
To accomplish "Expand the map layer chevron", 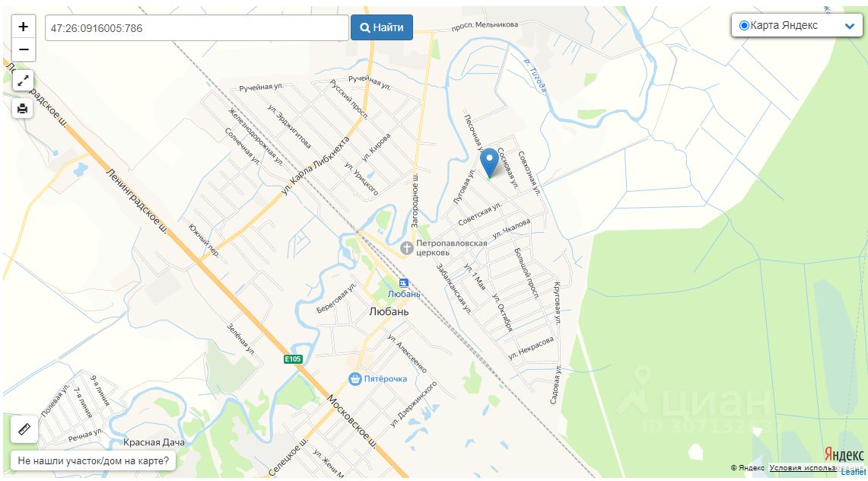I will click(x=850, y=26).
